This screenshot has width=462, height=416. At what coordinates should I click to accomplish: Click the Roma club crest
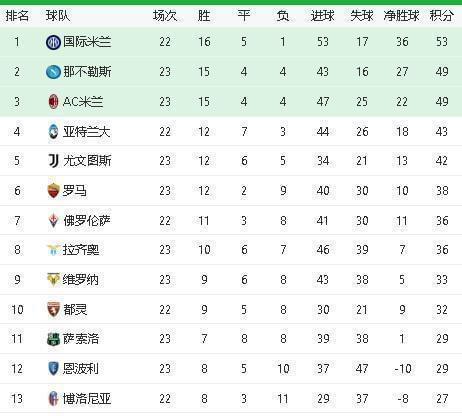point(53,191)
